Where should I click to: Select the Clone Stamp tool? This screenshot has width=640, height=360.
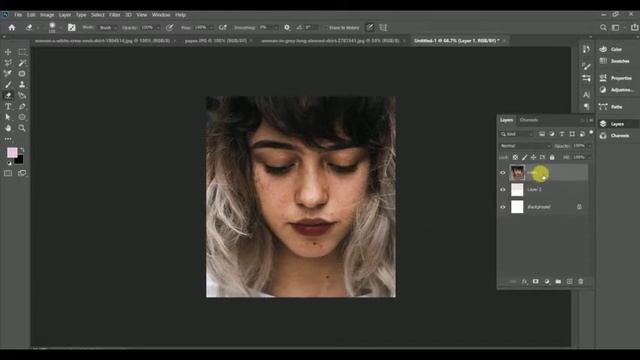tap(22, 84)
